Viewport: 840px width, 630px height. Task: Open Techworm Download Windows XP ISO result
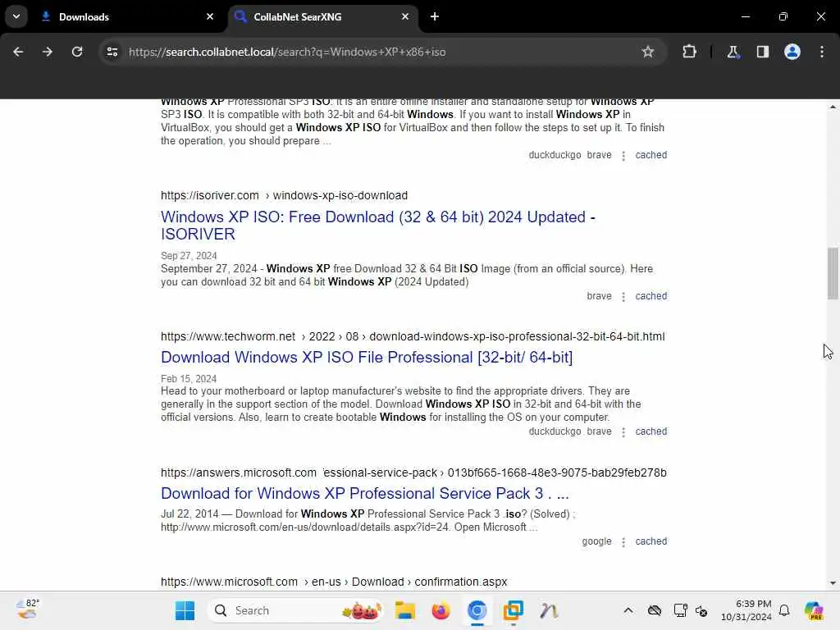pyautogui.click(x=367, y=358)
